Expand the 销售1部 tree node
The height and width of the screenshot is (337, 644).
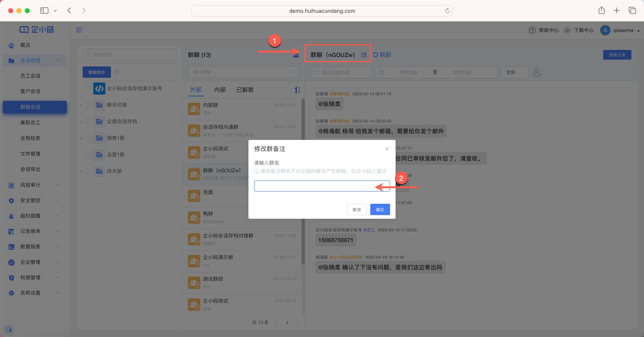click(x=81, y=138)
